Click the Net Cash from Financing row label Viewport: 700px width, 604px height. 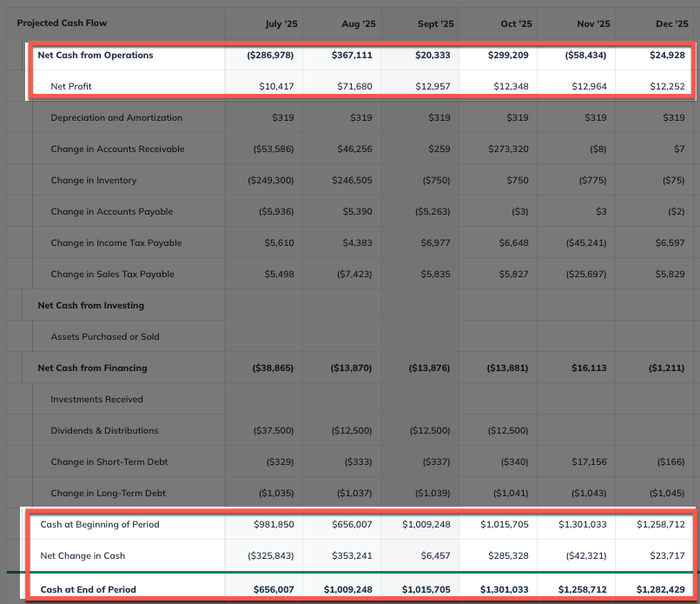click(92, 368)
